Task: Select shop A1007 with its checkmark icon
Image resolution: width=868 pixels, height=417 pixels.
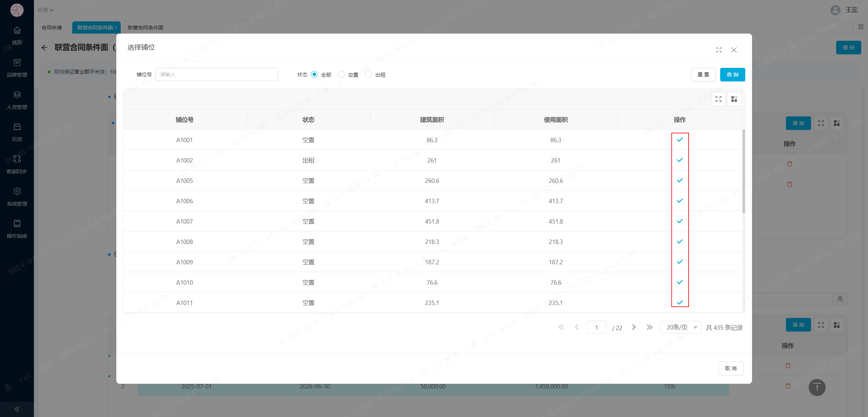Action: (680, 221)
